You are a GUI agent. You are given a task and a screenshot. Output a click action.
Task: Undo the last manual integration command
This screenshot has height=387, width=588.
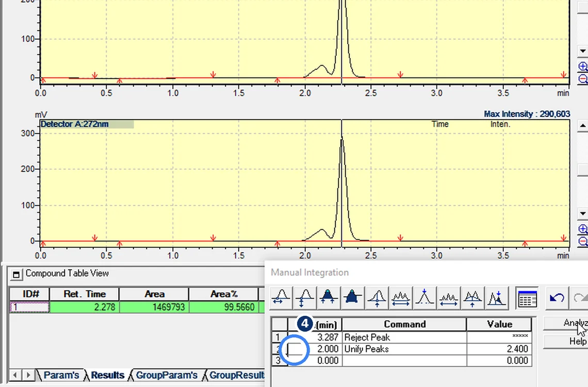pyautogui.click(x=557, y=298)
